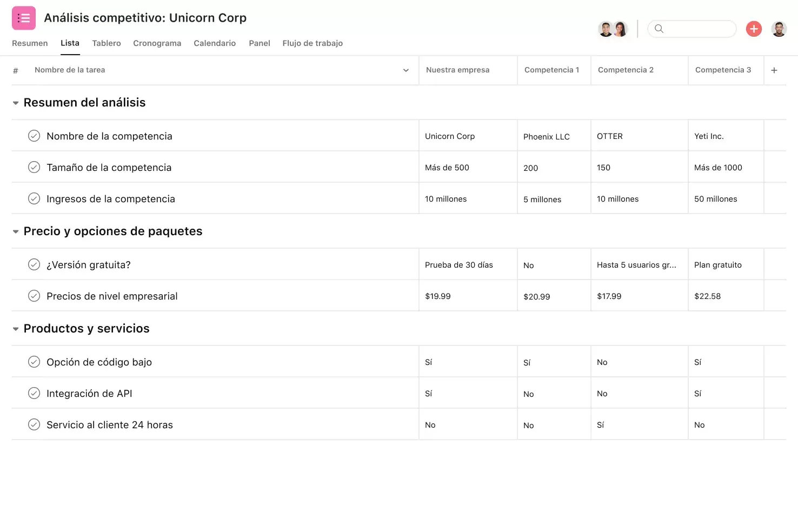The image size is (798, 532).
Task: Select the 200 cell under Competencia 1
Action: pos(554,167)
